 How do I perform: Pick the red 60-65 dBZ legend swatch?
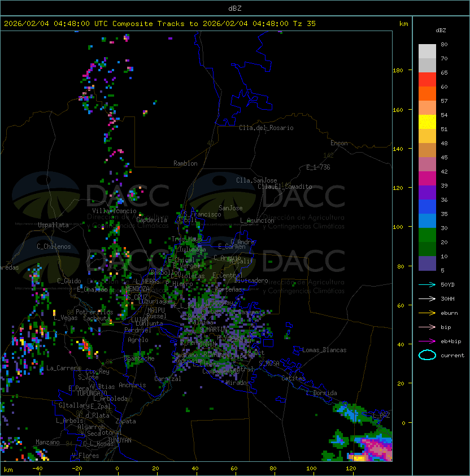pos(427,80)
